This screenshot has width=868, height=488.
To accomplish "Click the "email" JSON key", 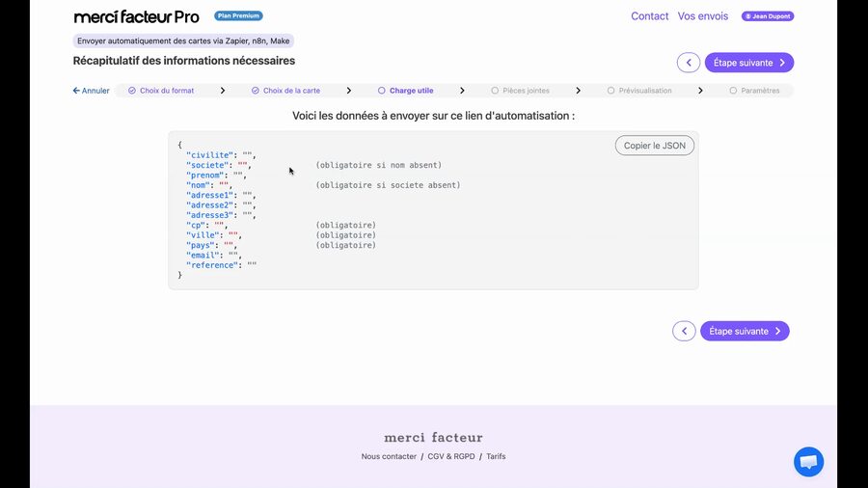I will [x=203, y=255].
